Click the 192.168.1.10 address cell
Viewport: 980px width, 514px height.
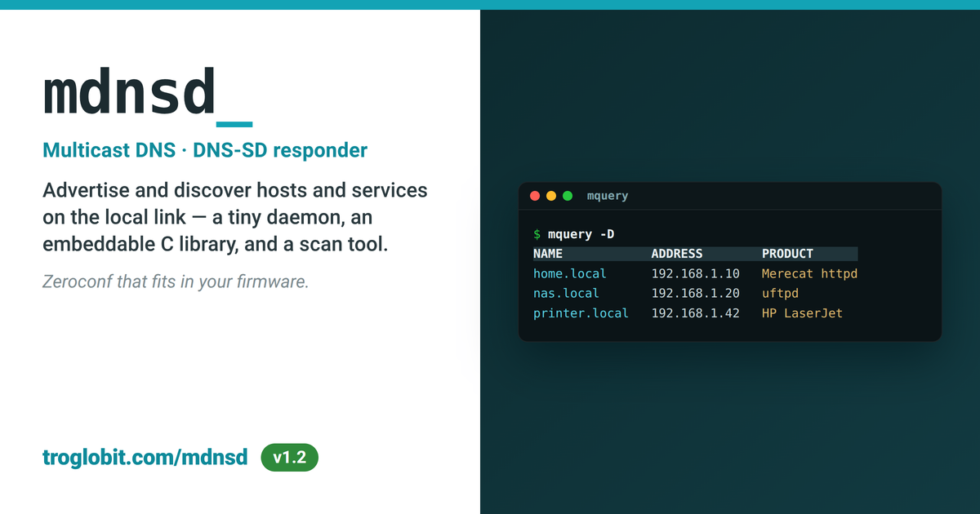695,273
